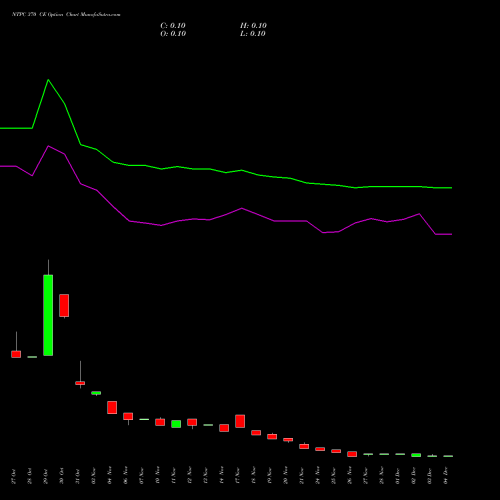Select the close value C: 0.10
The width and height of the screenshot is (500, 500).
tap(173, 26)
